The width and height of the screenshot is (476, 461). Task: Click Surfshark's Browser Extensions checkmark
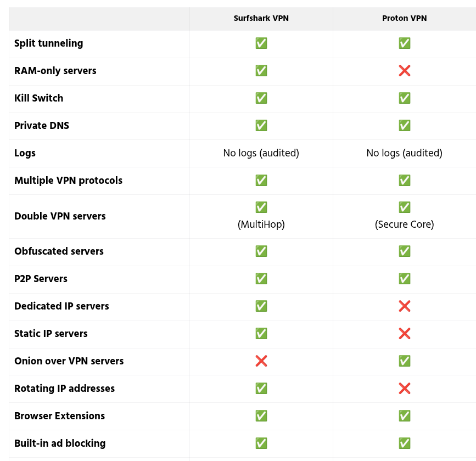tap(261, 416)
